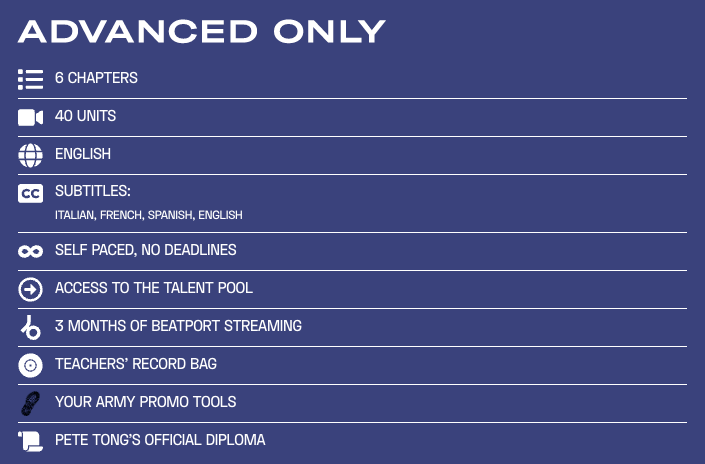Select the 6 Chapters text
This screenshot has width=705, height=464.
(x=96, y=78)
